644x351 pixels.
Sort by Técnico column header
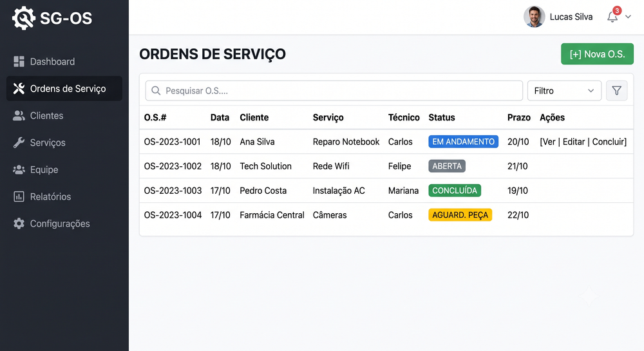[x=404, y=117]
